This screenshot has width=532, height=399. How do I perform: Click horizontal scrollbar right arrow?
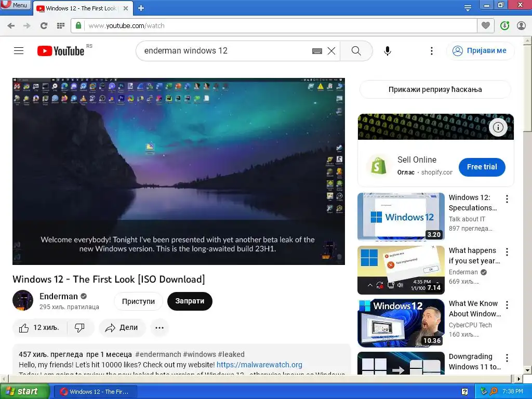[x=518, y=379]
